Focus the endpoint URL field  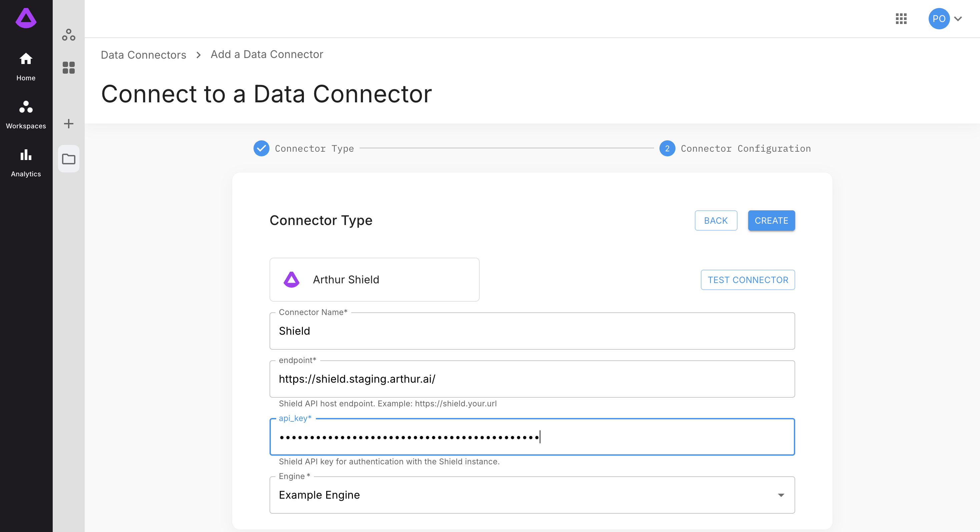coord(532,379)
